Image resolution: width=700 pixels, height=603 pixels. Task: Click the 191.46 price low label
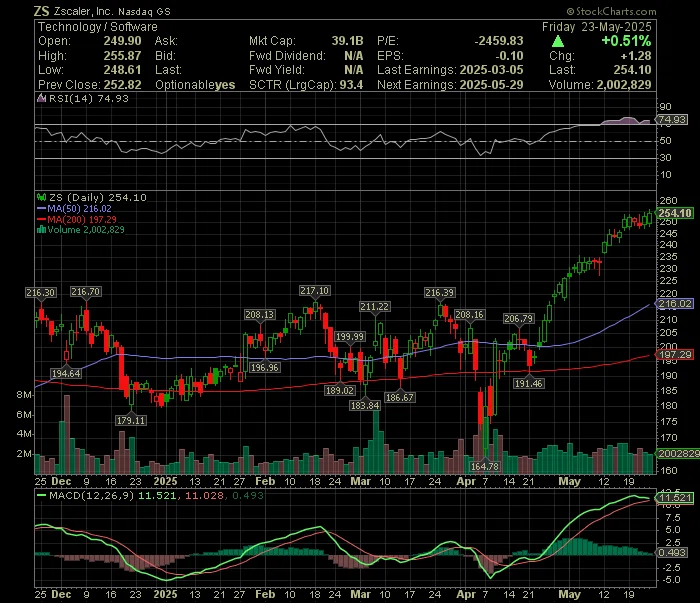529,384
